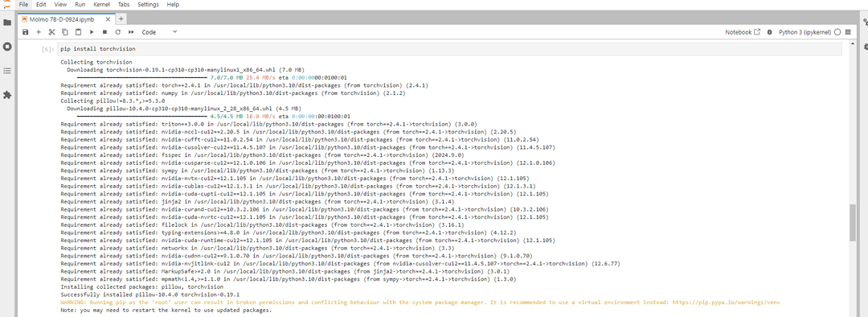The height and width of the screenshot is (317, 868).
Task: Open the extension manager puzzle icon
Action: pyautogui.click(x=7, y=95)
